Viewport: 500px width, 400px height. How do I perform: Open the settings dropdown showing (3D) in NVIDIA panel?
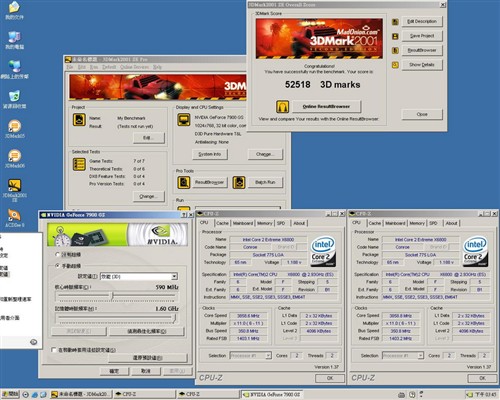pyautogui.click(x=139, y=276)
